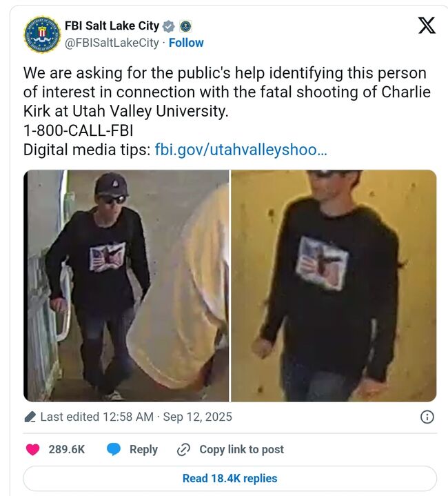Click the 289.6K likes count
The width and height of the screenshot is (448, 496).
67,449
